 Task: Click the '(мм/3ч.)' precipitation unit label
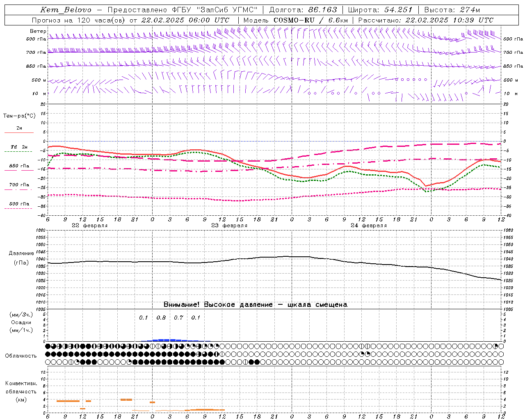tap(21, 315)
